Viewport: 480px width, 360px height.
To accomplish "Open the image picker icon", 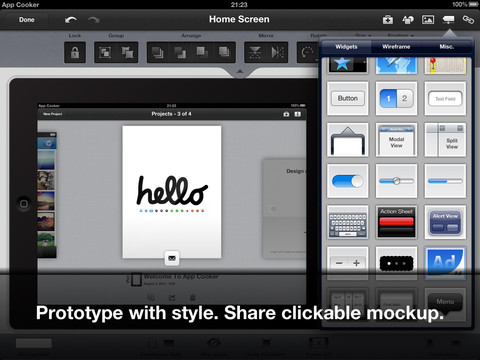I will [428, 20].
